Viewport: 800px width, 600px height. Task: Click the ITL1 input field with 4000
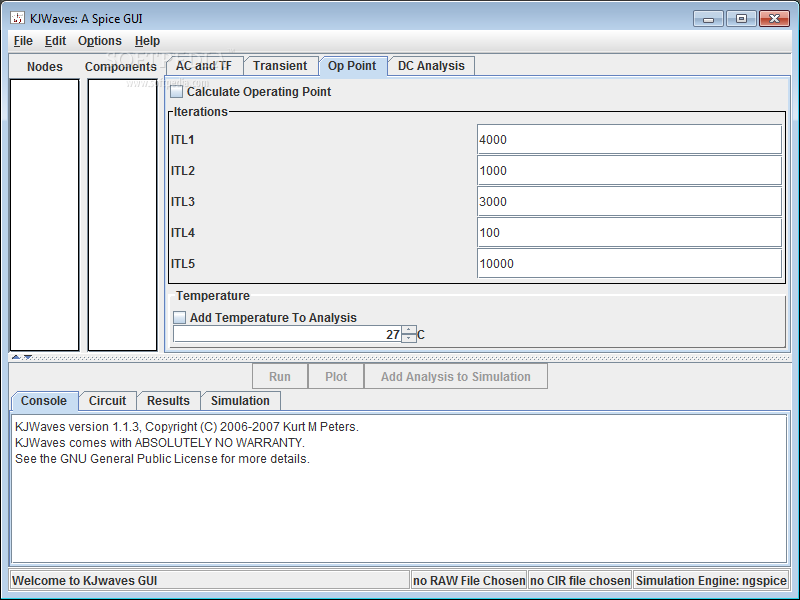tap(629, 139)
